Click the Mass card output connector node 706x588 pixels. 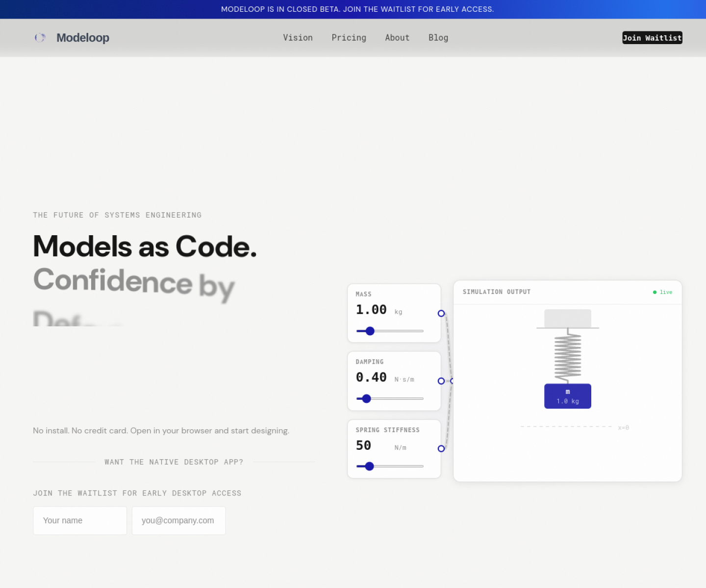click(x=441, y=314)
